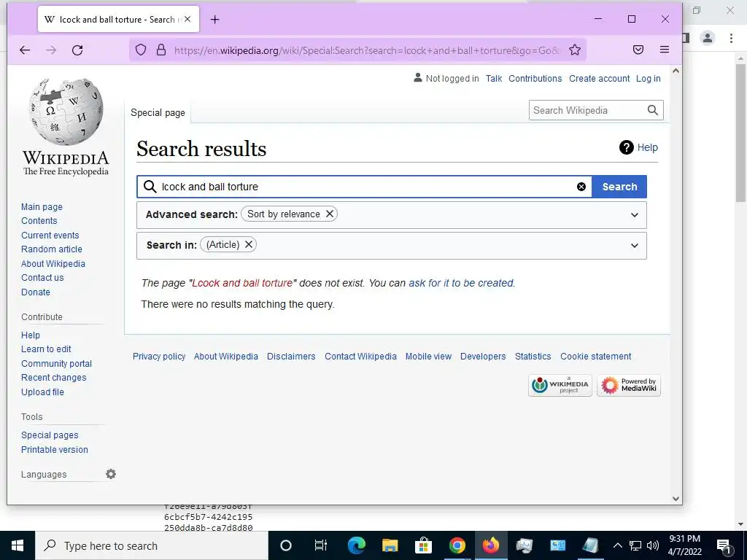Open Special pages under Tools
The image size is (747, 560).
50,435
